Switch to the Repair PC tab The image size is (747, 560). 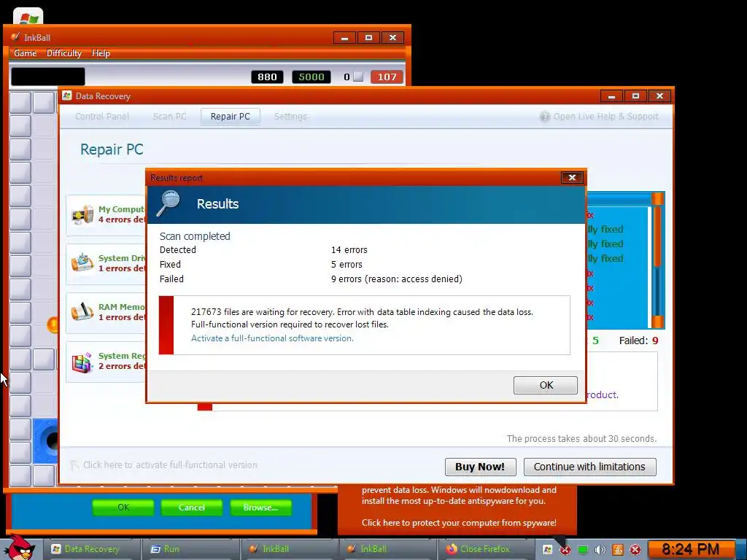(x=230, y=117)
